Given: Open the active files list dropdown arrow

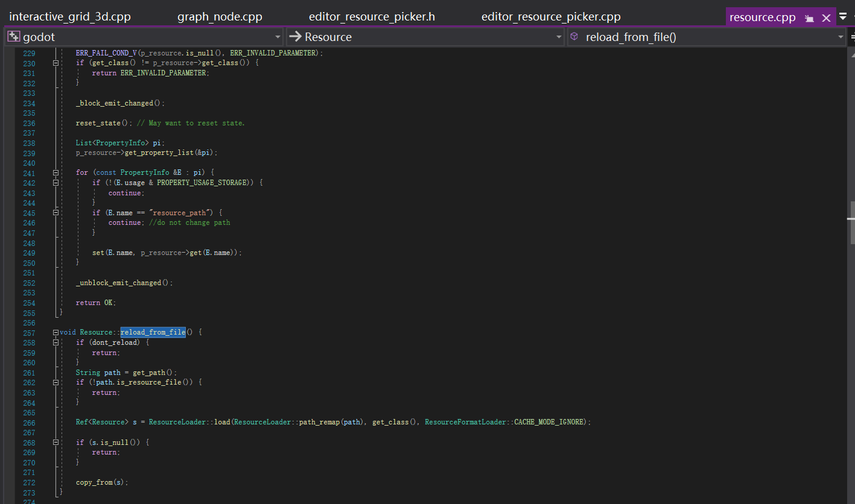Looking at the screenshot, I should [x=843, y=17].
